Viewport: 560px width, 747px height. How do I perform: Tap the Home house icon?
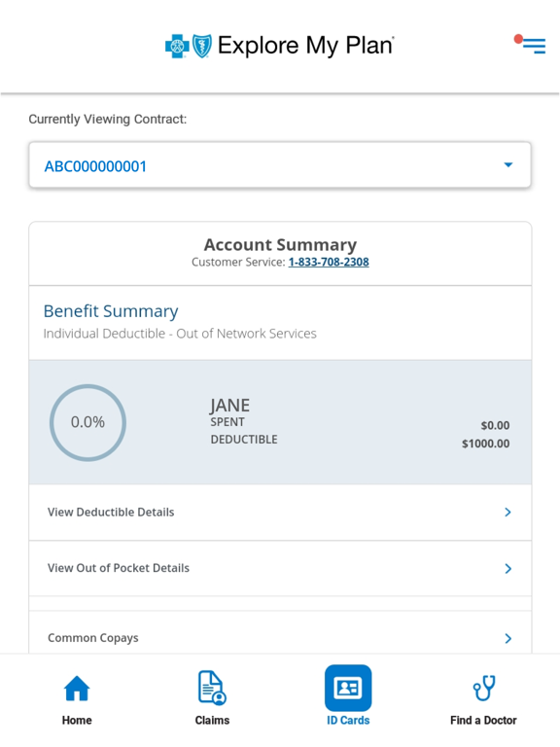click(77, 689)
